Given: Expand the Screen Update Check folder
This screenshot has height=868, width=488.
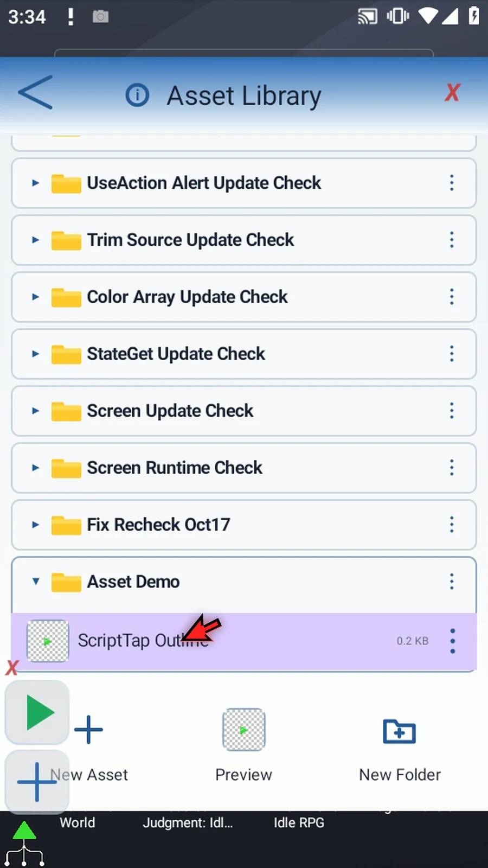Looking at the screenshot, I should [x=35, y=411].
